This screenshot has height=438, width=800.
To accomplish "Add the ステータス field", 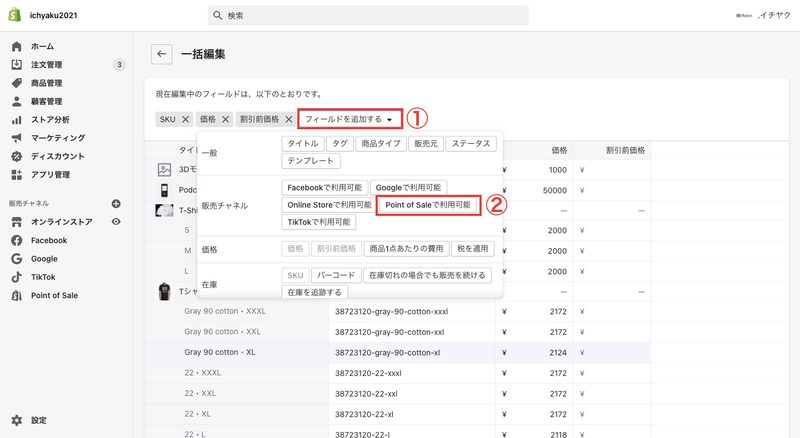I will [x=470, y=144].
